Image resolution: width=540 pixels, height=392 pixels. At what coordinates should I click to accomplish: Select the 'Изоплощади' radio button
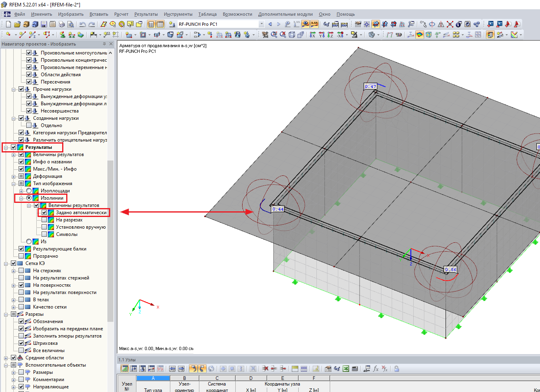coord(29,191)
